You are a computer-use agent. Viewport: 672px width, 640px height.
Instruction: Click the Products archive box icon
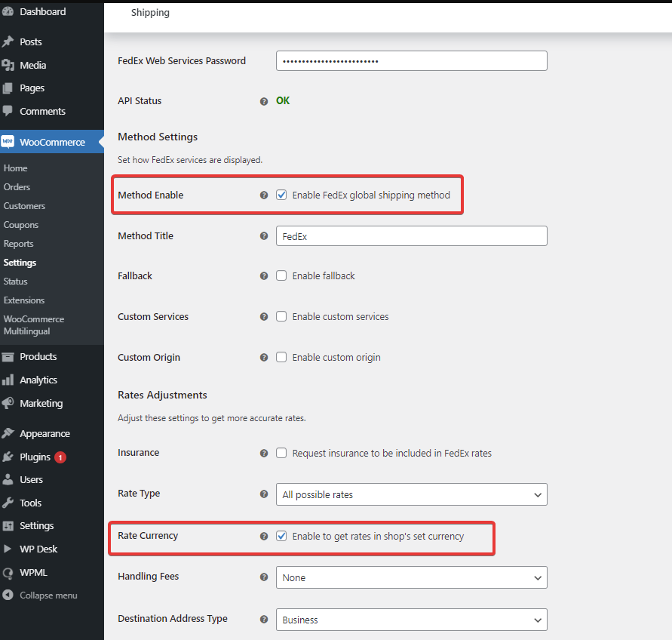point(8,356)
